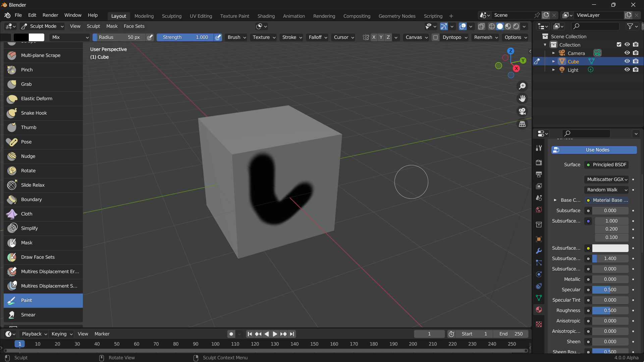Screen dimensions: 644x362
Task: Toggle Collection exclude checkbox
Action: coord(619,45)
